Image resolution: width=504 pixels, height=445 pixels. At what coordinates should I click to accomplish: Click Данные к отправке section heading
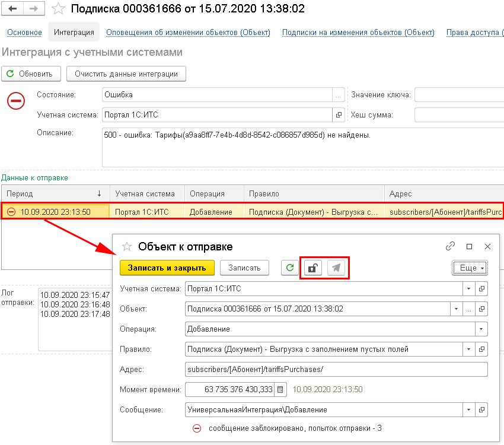coord(34,178)
